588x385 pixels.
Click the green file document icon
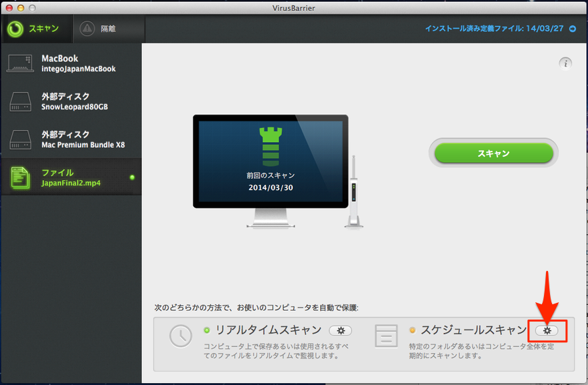tap(20, 177)
